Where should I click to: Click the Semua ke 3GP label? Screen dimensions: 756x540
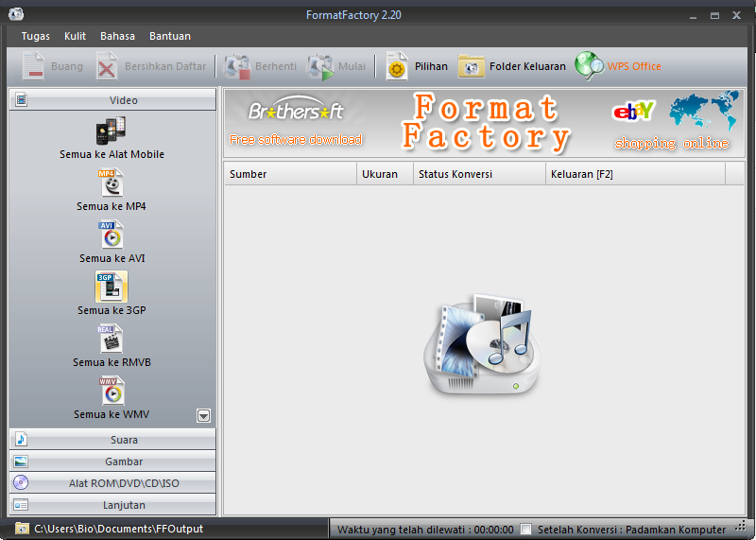(x=112, y=310)
